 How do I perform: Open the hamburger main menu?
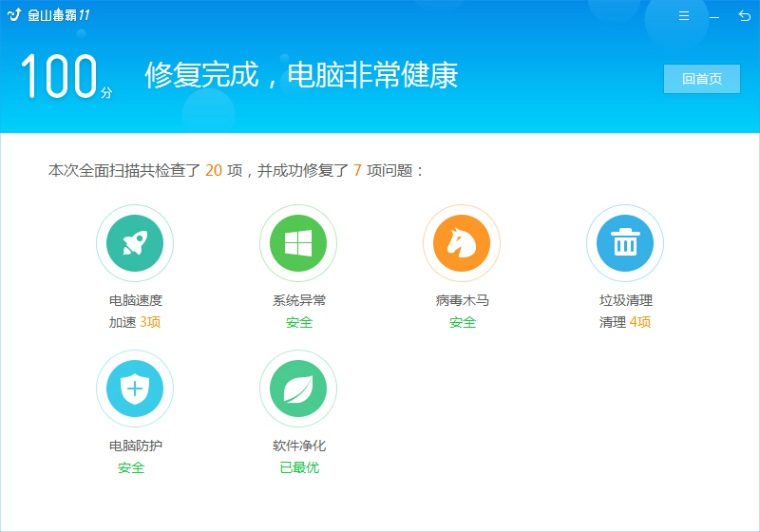684,16
